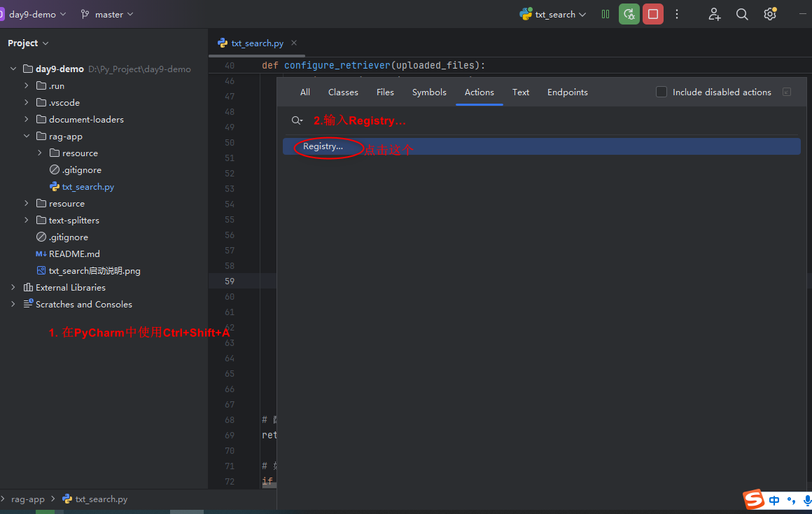
Task: Stop the running txt_search process
Action: point(653,15)
